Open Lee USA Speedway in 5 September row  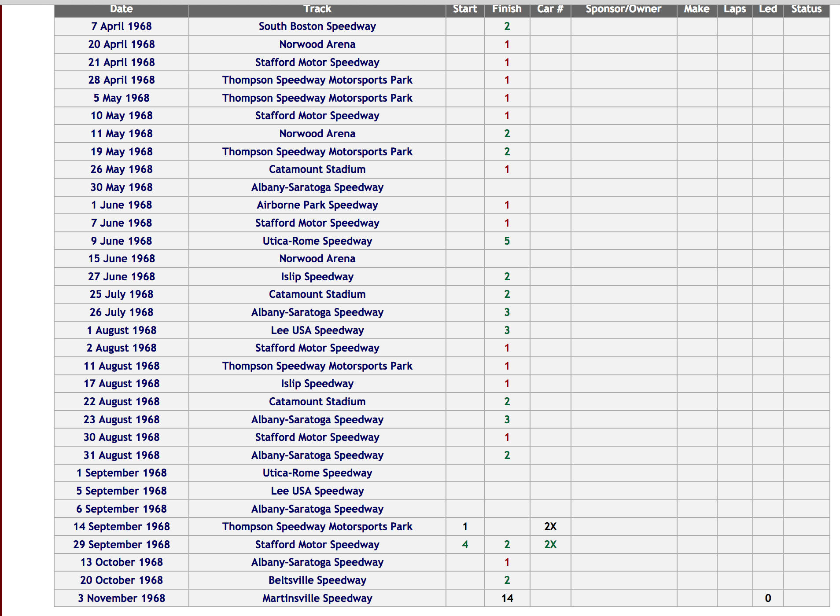[x=317, y=491]
